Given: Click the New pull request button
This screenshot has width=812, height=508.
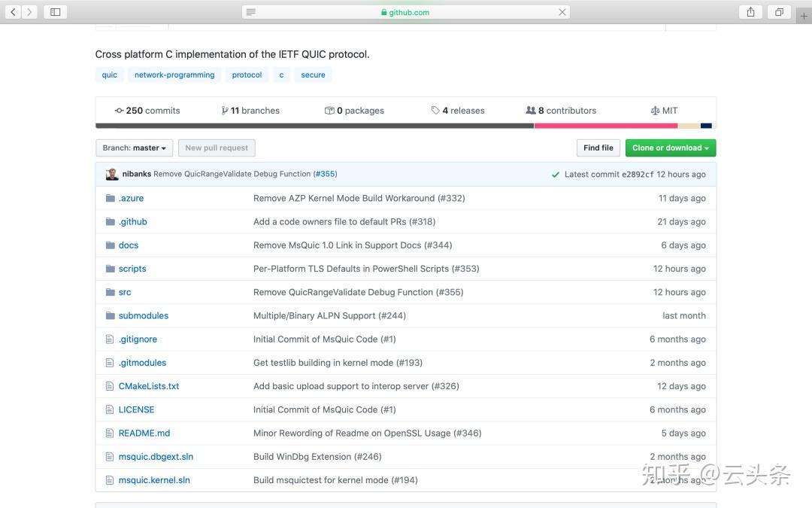Looking at the screenshot, I should point(217,148).
